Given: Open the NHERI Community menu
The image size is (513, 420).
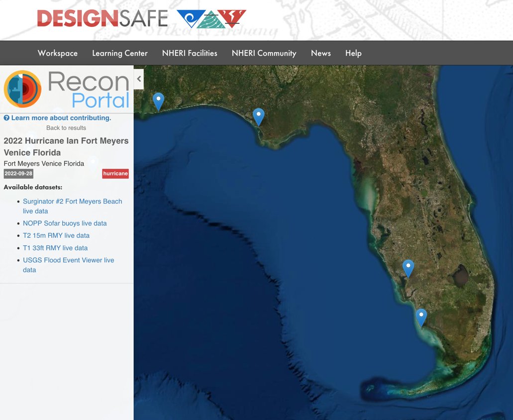Looking at the screenshot, I should point(264,53).
